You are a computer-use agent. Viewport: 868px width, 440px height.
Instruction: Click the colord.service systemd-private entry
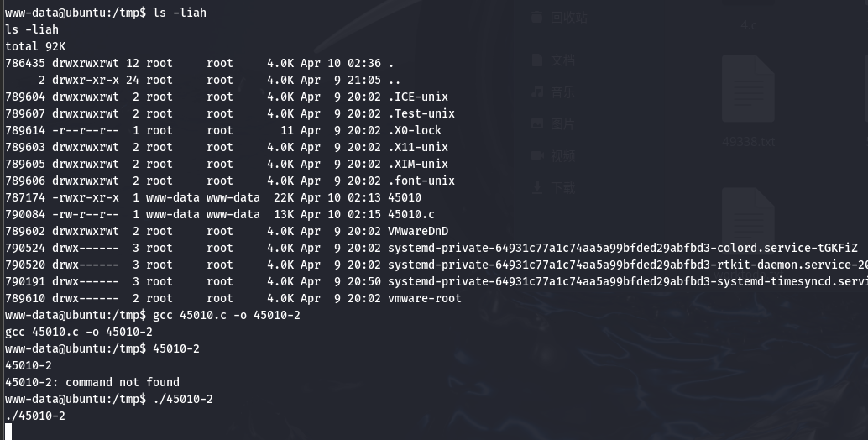[623, 248]
